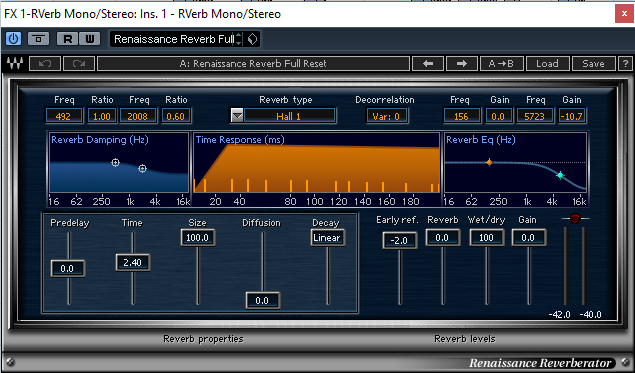Click the Predelay slider handle at 0.0
Image resolution: width=635 pixels, height=373 pixels.
click(x=68, y=269)
